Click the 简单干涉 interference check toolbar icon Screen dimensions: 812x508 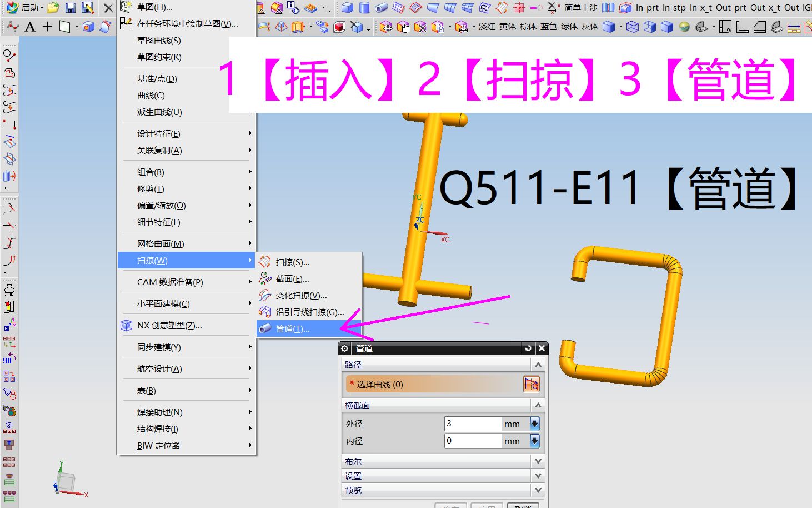[x=580, y=8]
